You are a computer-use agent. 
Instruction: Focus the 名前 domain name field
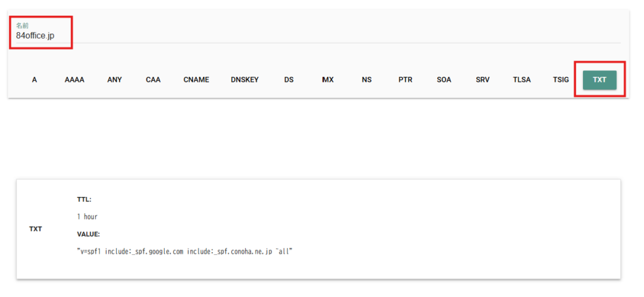318,33
